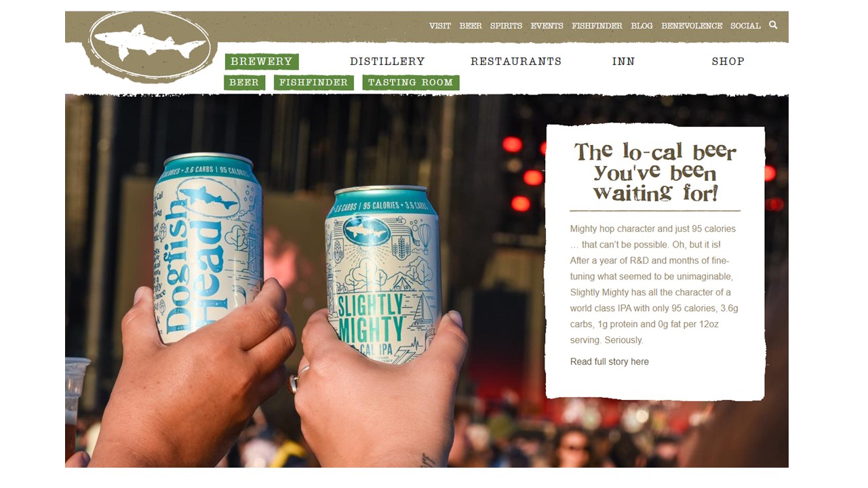Open the search magnifier icon
This screenshot has height=488, width=868.
(x=773, y=25)
